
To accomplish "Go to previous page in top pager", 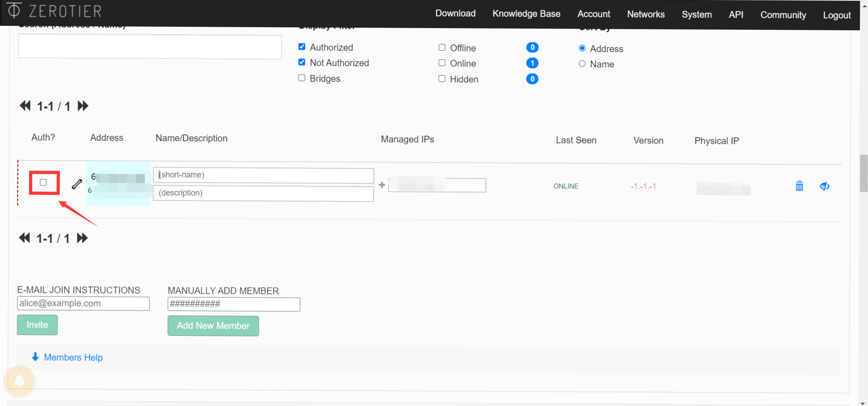I will 25,106.
